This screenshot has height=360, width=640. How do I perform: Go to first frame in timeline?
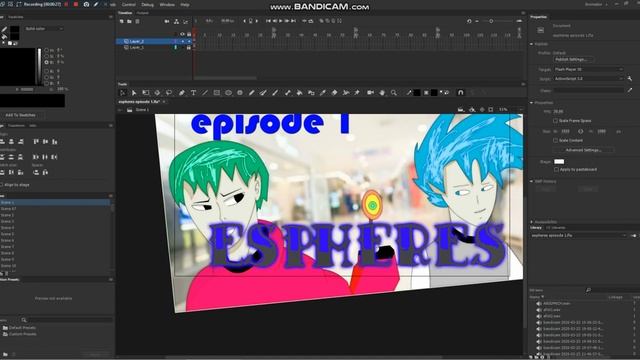pyautogui.click(x=268, y=21)
